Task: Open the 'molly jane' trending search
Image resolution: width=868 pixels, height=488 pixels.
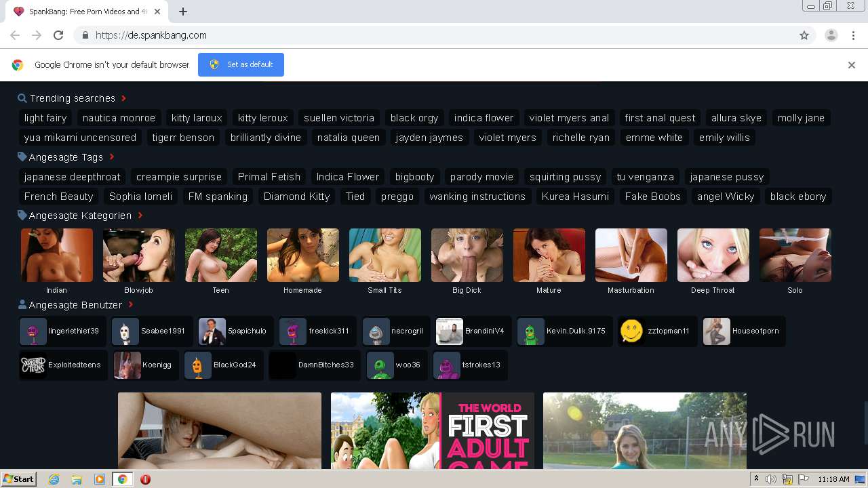Action: (801, 118)
